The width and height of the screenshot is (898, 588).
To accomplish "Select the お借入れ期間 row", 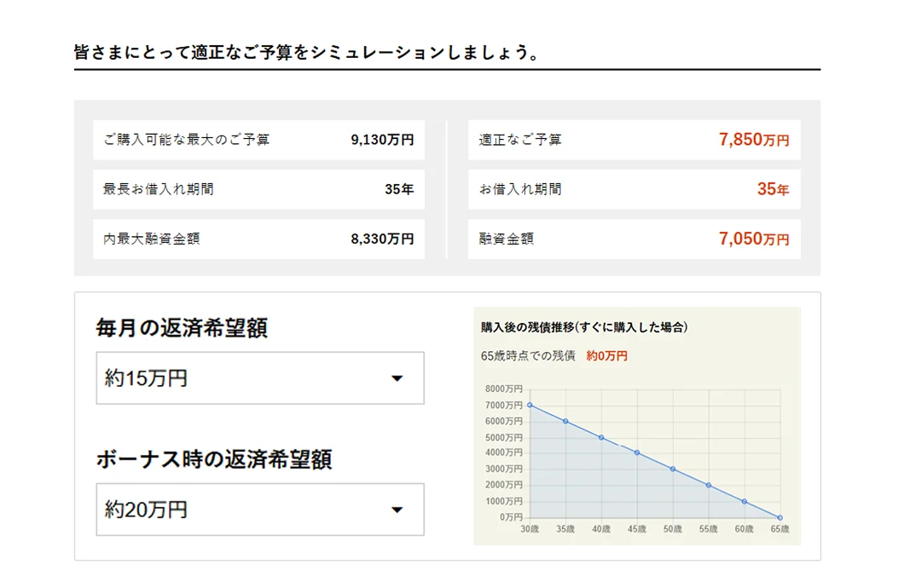I will tap(634, 189).
